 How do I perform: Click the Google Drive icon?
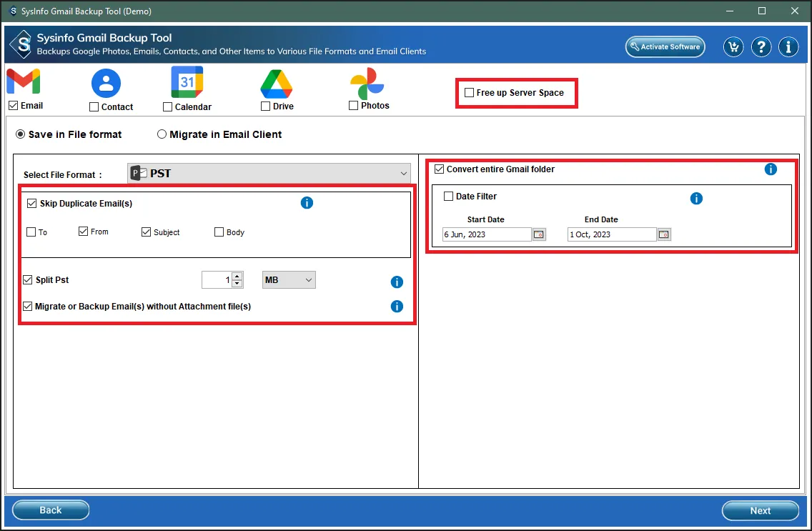(277, 84)
